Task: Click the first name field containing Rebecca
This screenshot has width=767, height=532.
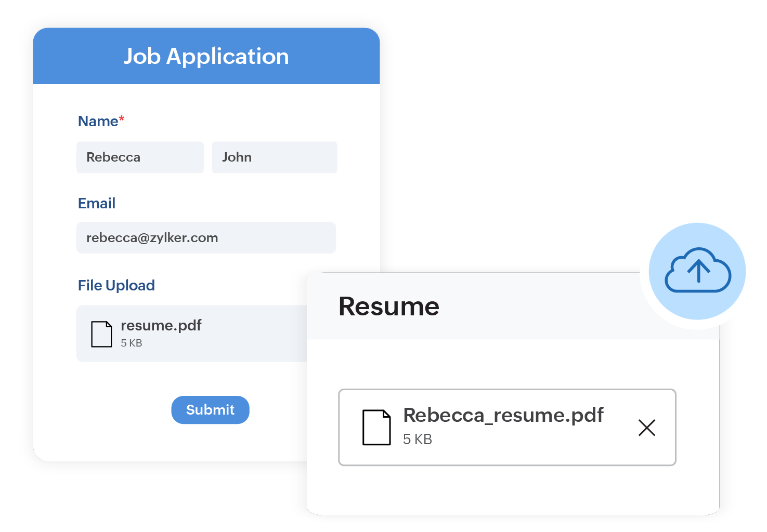Action: pos(140,157)
